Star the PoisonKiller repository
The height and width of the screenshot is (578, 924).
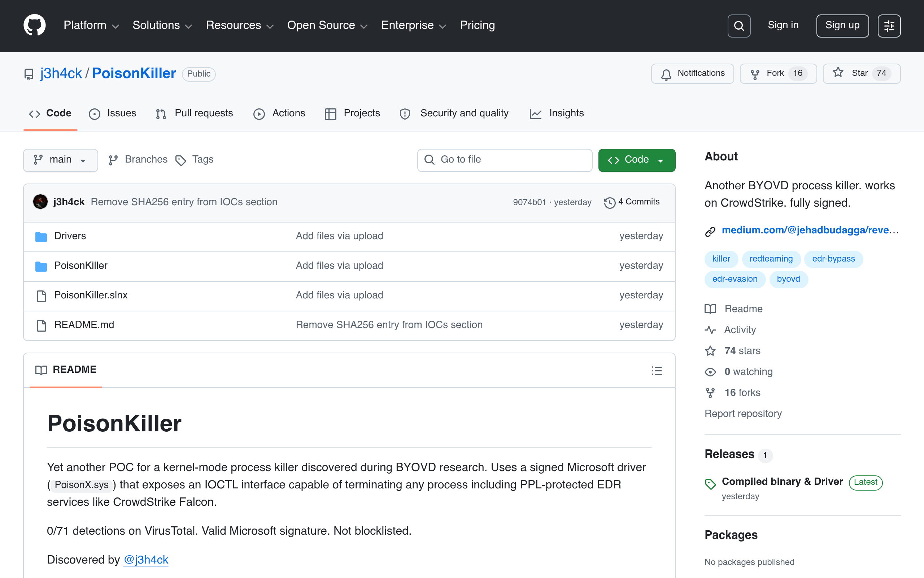pos(862,73)
